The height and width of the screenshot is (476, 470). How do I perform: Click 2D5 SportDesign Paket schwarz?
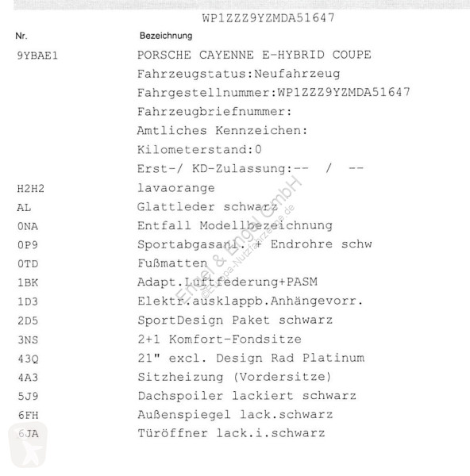(x=175, y=321)
